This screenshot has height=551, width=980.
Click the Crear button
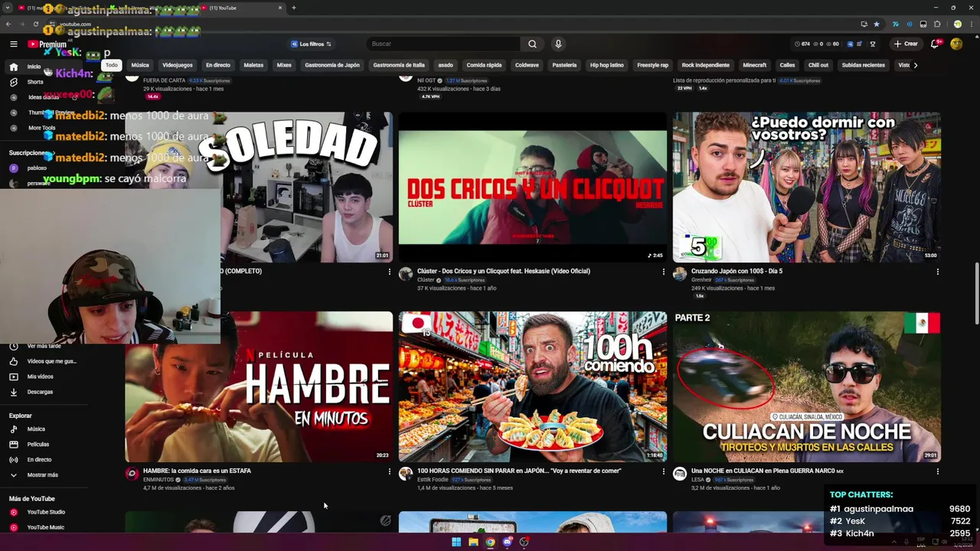905,44
